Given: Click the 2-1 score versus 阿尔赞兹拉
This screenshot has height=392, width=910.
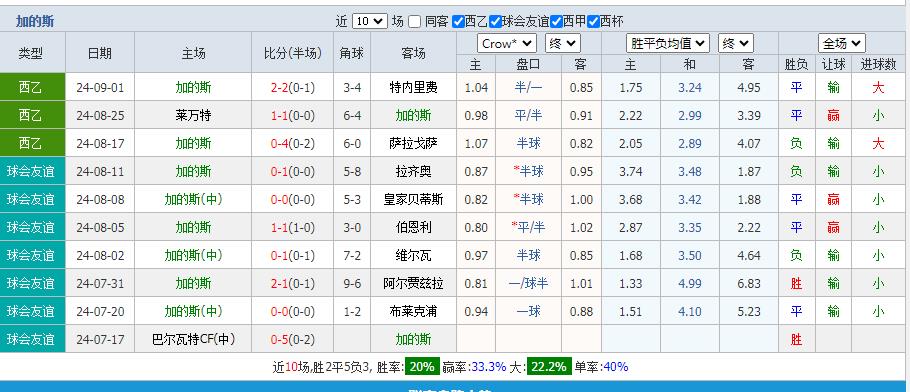Looking at the screenshot, I should (x=280, y=283).
